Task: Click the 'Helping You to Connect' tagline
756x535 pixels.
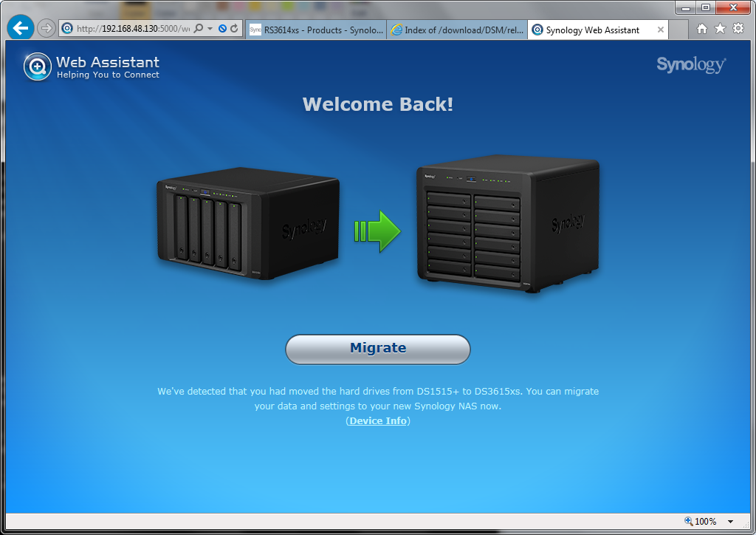Action: click(108, 75)
